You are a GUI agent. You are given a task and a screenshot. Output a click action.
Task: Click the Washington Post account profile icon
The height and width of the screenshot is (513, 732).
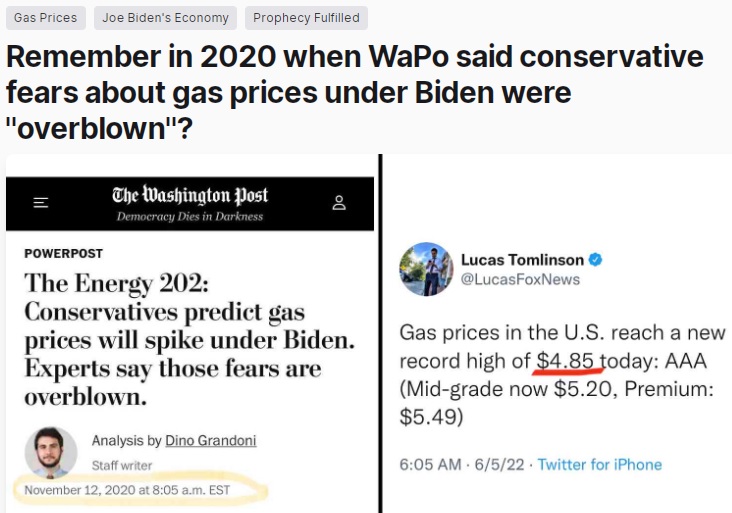339,203
